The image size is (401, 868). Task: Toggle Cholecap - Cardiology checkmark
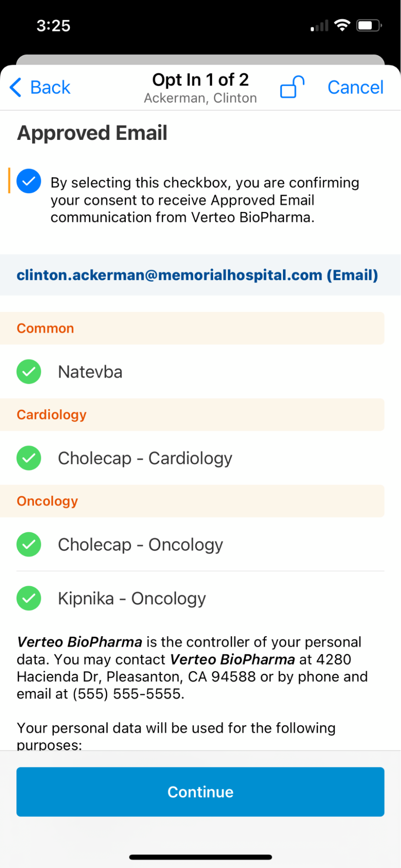pyautogui.click(x=29, y=458)
